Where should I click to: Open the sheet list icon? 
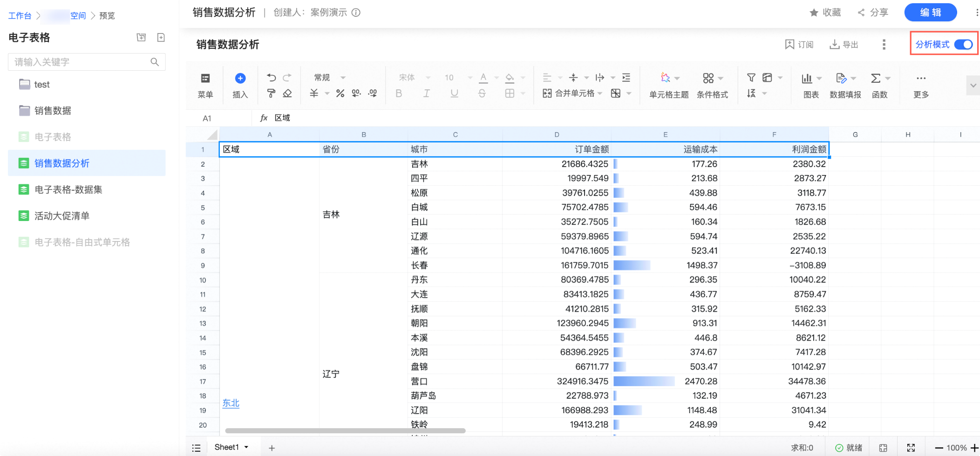pyautogui.click(x=196, y=448)
